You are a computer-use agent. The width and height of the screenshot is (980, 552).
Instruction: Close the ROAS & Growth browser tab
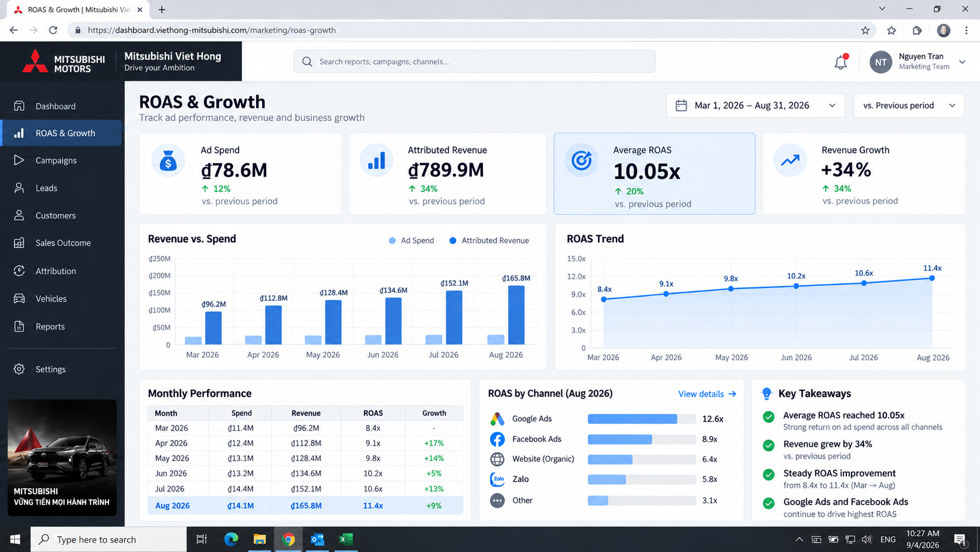[139, 9]
